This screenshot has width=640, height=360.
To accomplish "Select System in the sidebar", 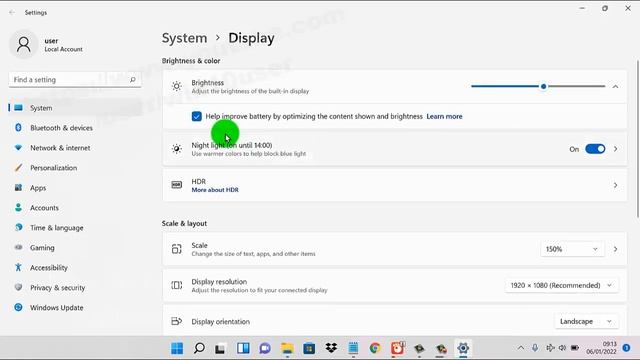I will pyautogui.click(x=76, y=108).
